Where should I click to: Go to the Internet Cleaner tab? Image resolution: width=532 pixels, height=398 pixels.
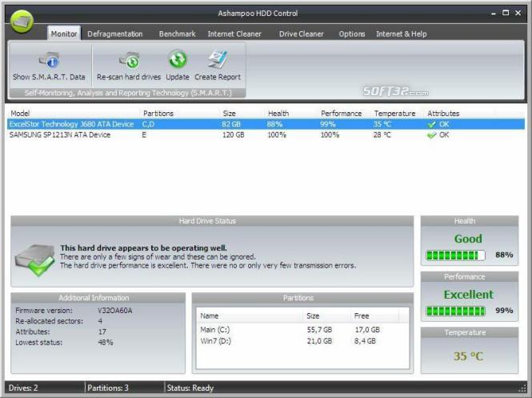pos(234,34)
